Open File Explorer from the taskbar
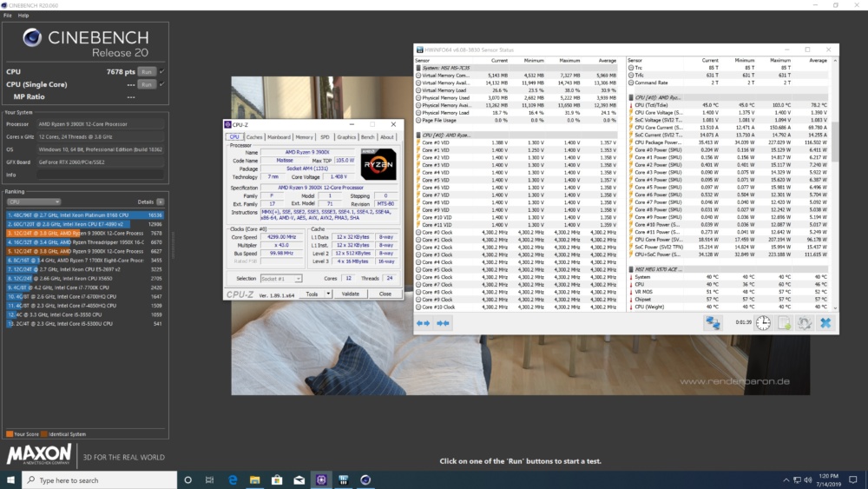Viewport: 868px width, 489px height. [254, 480]
